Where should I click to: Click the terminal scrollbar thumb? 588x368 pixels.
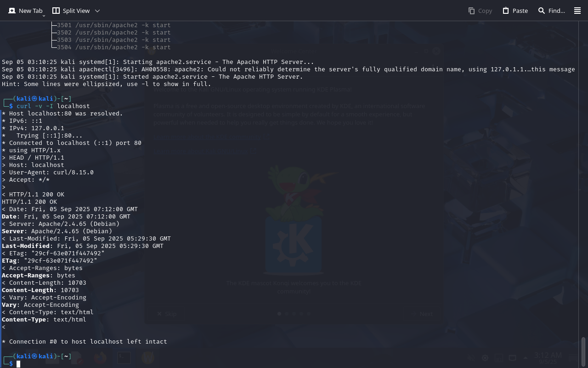[x=583, y=352]
